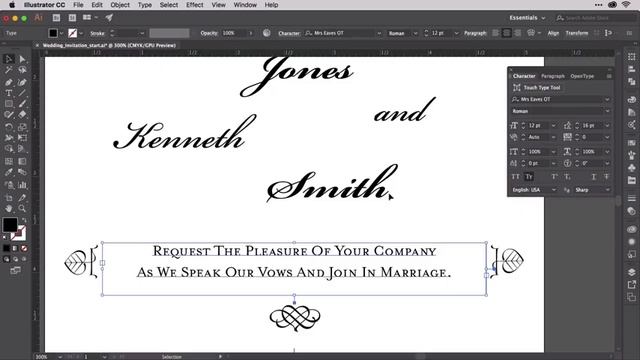Switch to the Paragraph tab
Screen dimensions: 640x360
pyautogui.click(x=553, y=76)
